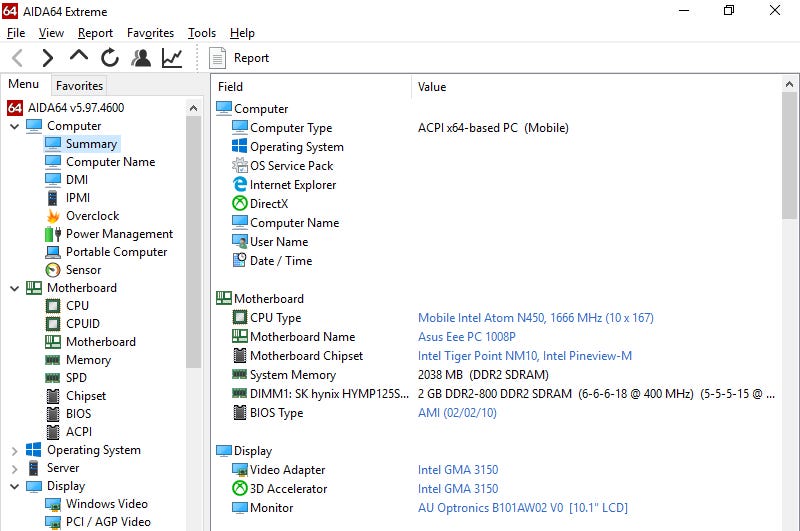Select Memory chip icon item in tree
Screen dimensions: 800x531
point(78,360)
